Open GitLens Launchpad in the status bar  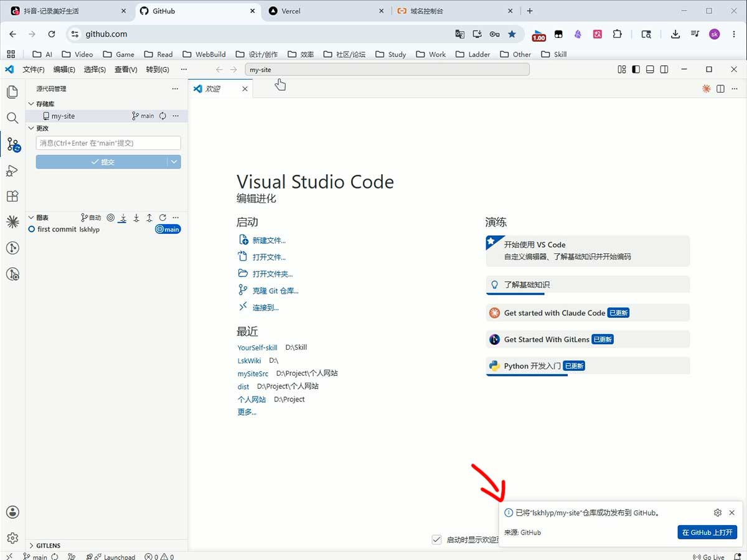[111, 556]
